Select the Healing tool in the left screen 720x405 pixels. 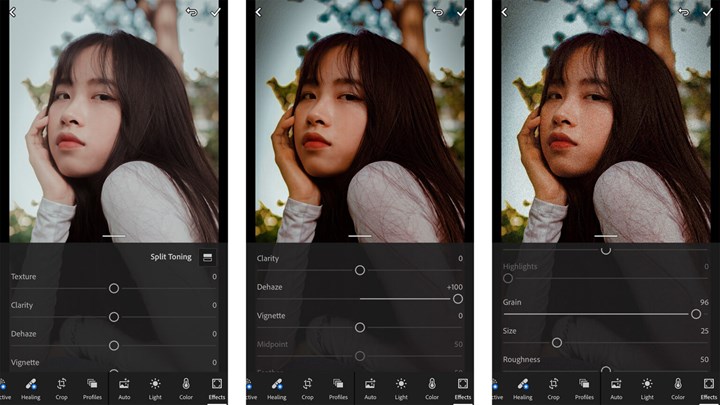click(x=31, y=388)
